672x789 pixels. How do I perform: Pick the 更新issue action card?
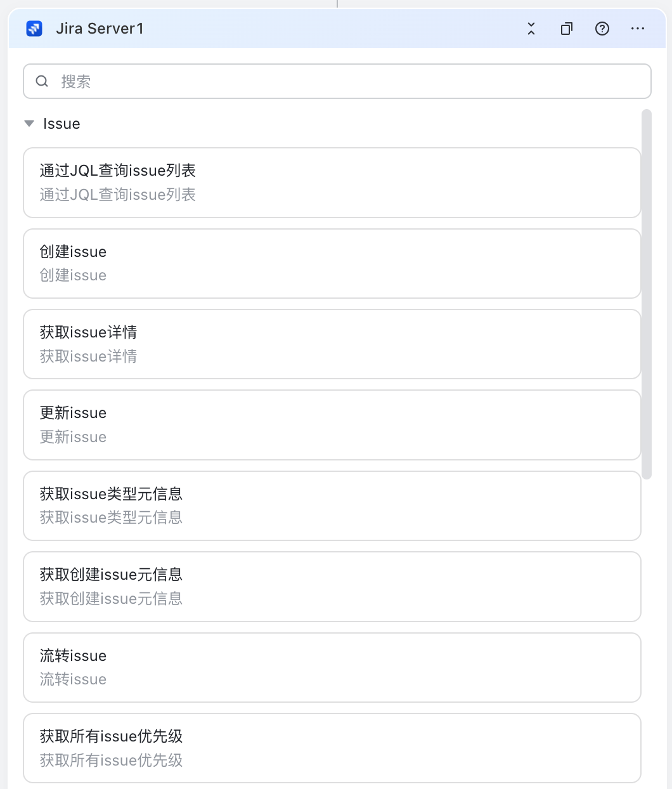coord(332,425)
